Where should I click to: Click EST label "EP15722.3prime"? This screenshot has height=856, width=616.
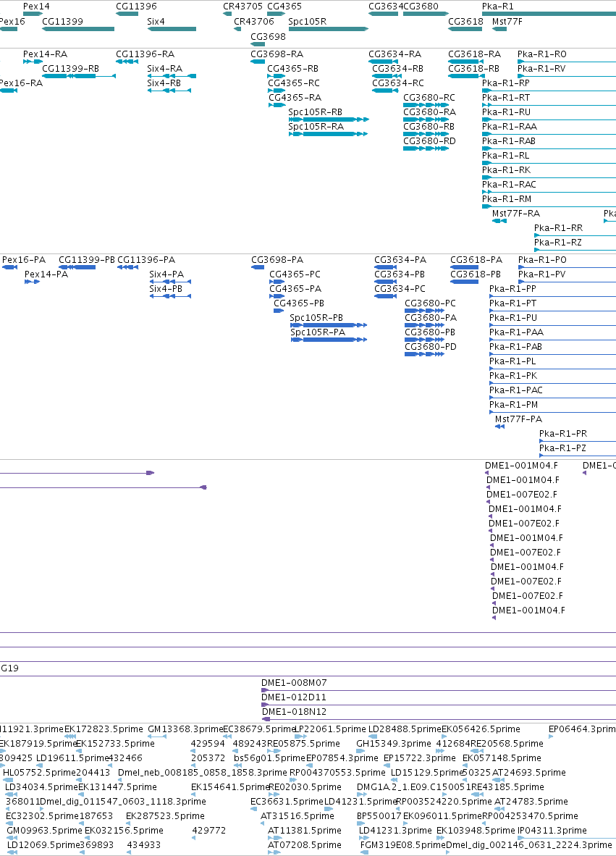point(420,758)
